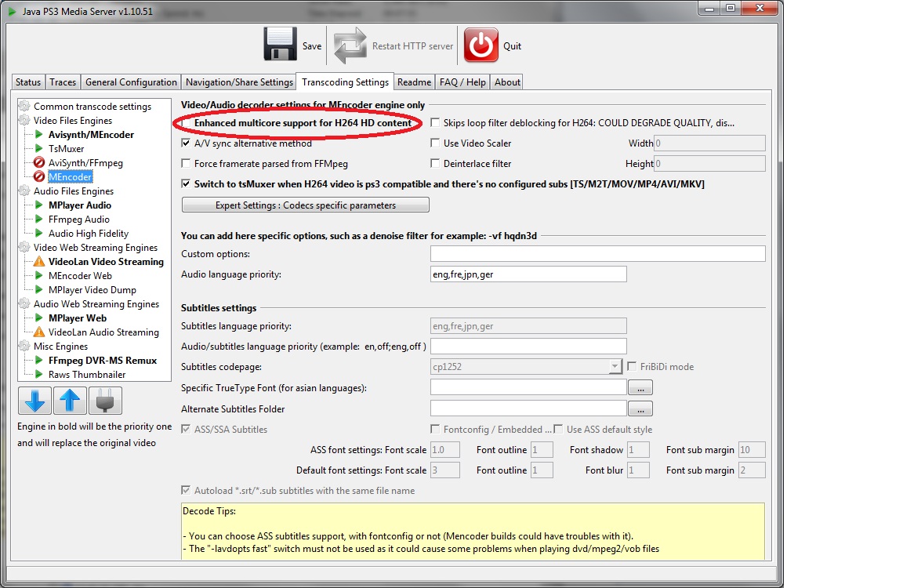This screenshot has width=903, height=588.
Task: Open the Subtitles codepage cp1252 dropdown
Action: (x=615, y=366)
